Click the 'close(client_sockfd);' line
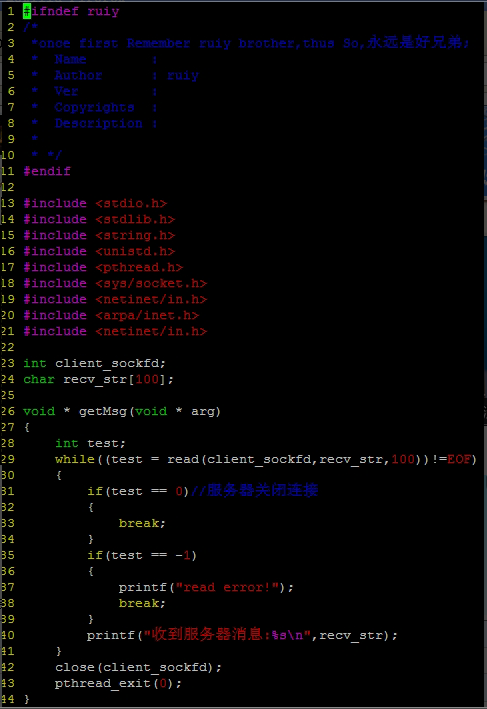The height and width of the screenshot is (709, 487). [138, 667]
